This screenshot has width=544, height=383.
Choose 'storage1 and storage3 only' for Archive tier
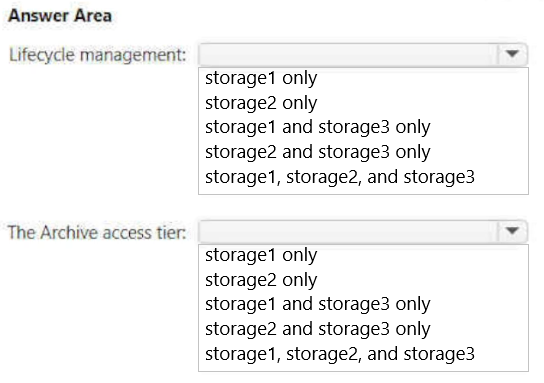point(318,304)
